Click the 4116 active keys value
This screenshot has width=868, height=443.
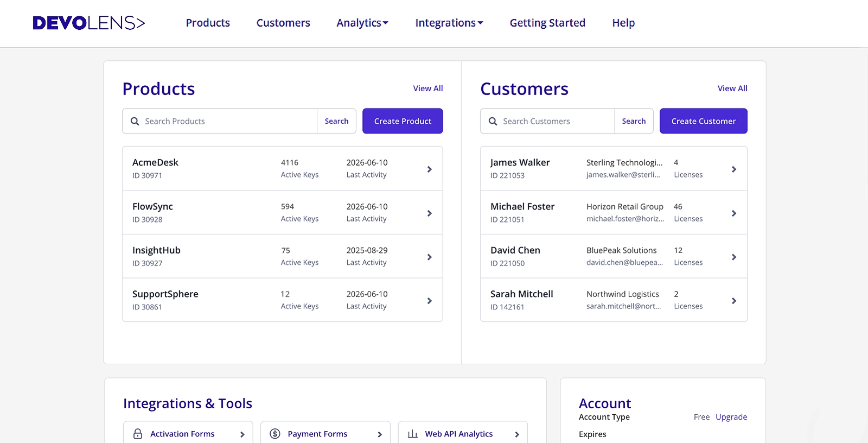[x=290, y=162]
